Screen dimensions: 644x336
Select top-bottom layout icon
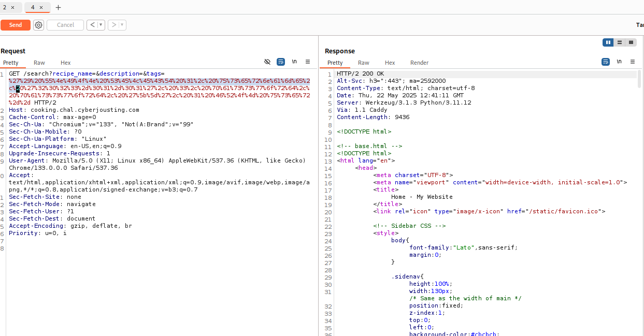(620, 42)
